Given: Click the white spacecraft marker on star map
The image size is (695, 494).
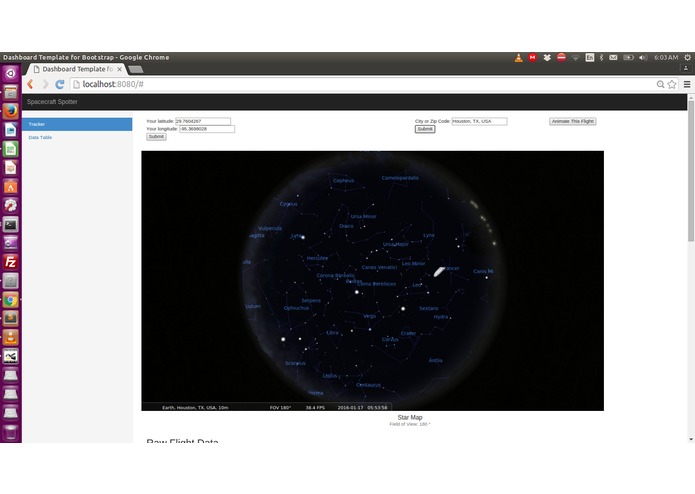Looking at the screenshot, I should click(439, 272).
